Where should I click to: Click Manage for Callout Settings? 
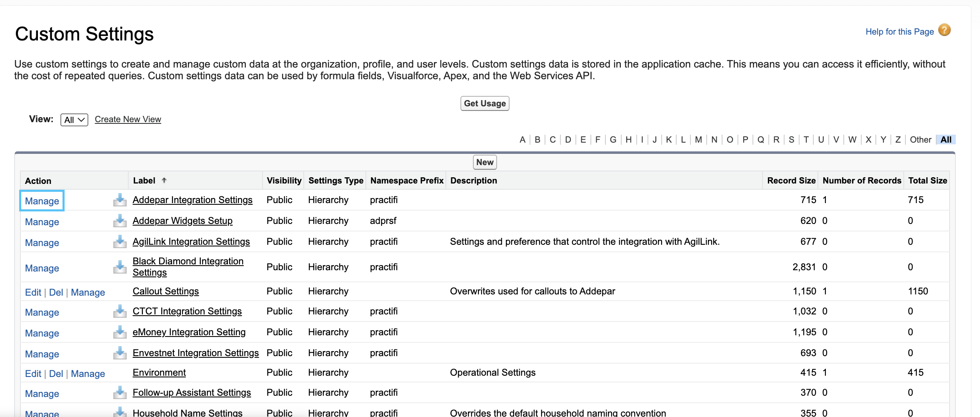[x=88, y=292]
